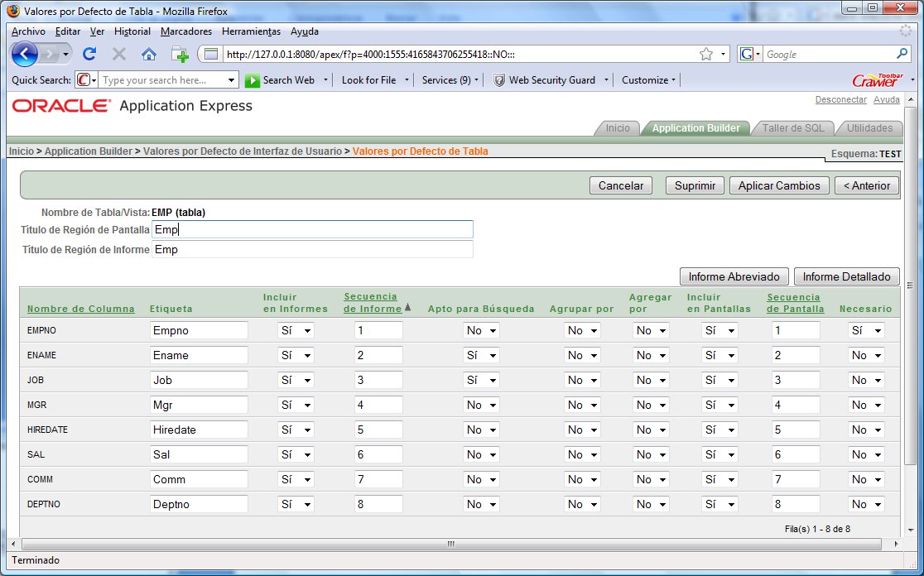This screenshot has width=924, height=576.
Task: Open the Historial menu
Action: 132,31
